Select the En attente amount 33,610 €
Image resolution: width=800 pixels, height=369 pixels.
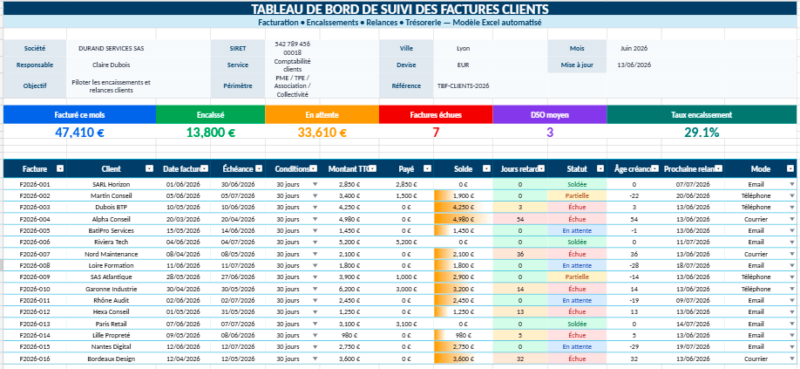[x=322, y=133]
